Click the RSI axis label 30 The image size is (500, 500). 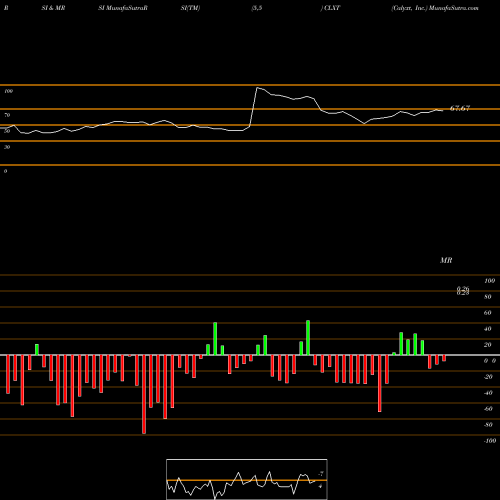pyautogui.click(x=7, y=147)
